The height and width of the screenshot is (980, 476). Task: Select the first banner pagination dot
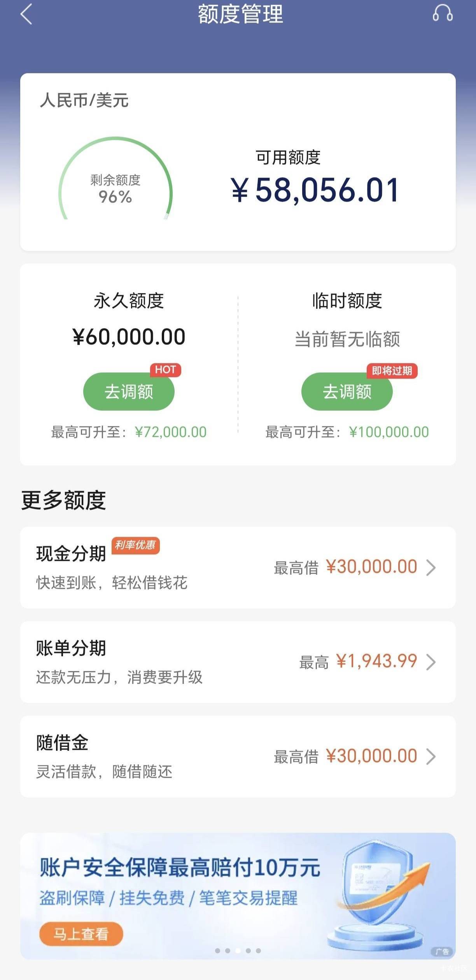point(217,950)
